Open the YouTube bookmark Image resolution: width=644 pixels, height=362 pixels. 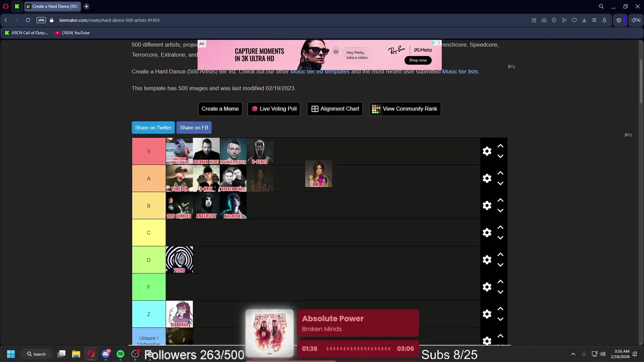72,33
